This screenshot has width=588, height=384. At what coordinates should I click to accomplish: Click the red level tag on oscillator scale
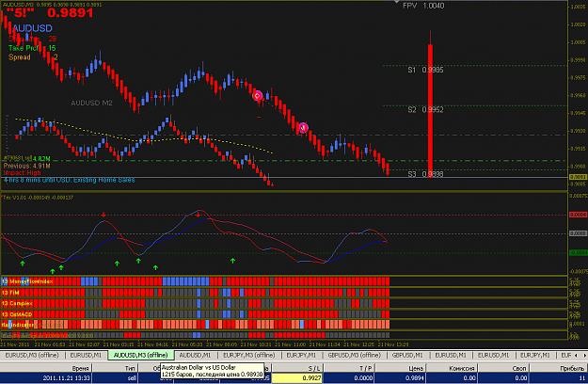[x=578, y=215]
